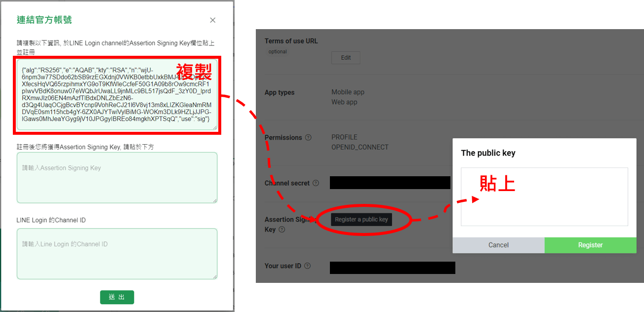Image resolution: width=644 pixels, height=312 pixels.
Task: Click resize handle of Assertion Signing Key textarea
Action: pos(215,201)
